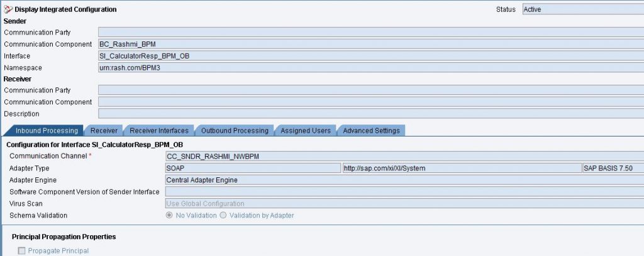Click the Adapter Engine field
644x256 pixels.
pyautogui.click(x=404, y=180)
